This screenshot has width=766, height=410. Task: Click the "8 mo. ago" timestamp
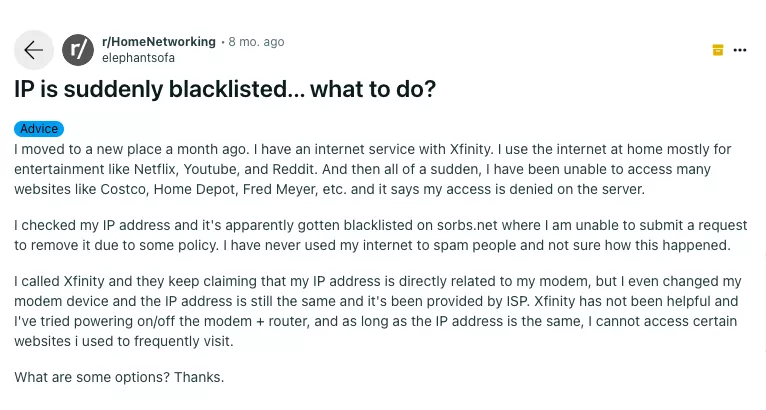[256, 42]
